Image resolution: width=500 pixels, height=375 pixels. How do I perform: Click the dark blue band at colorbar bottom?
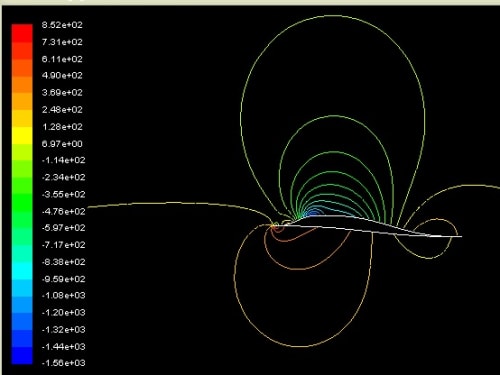coord(22,355)
